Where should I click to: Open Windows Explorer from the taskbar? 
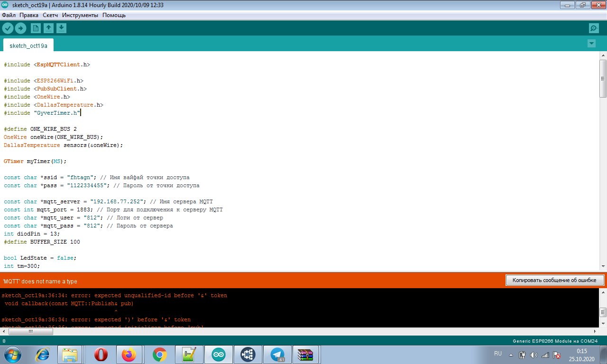pyautogui.click(x=70, y=355)
